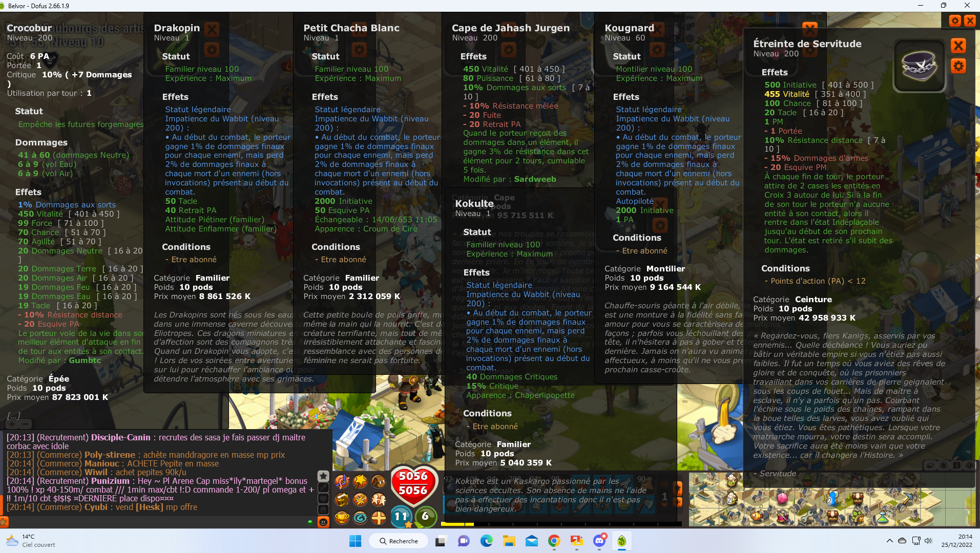
Task: Click the pickaxe item in shortcut grid
Action: coord(907,498)
